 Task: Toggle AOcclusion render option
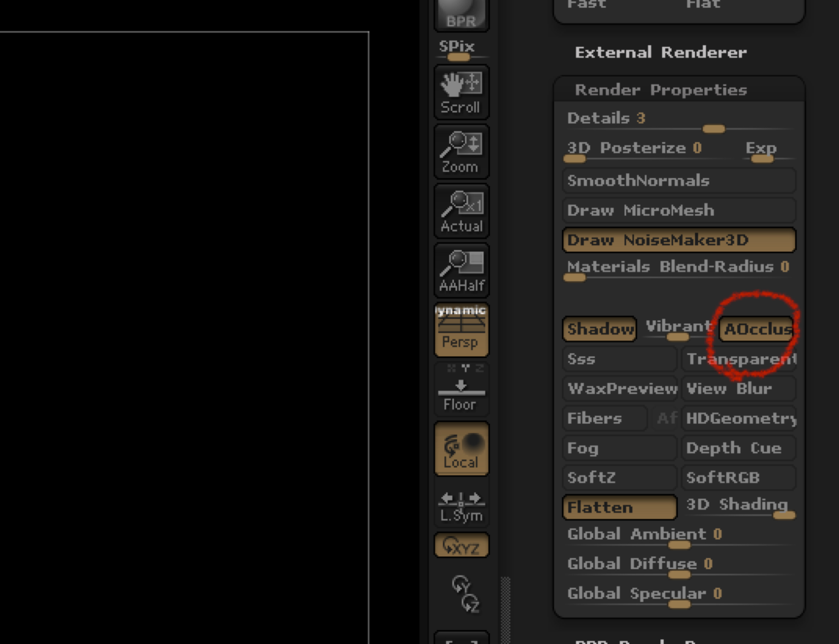(756, 329)
